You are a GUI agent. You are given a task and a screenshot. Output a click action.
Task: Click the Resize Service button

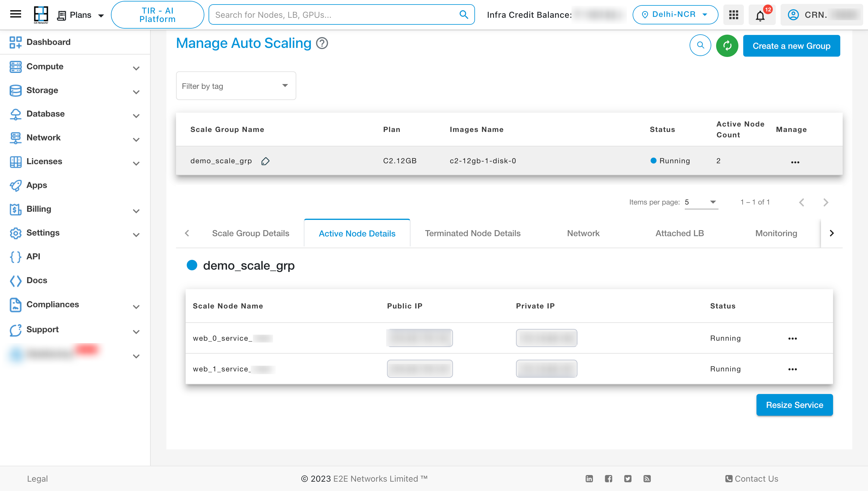[x=794, y=405]
